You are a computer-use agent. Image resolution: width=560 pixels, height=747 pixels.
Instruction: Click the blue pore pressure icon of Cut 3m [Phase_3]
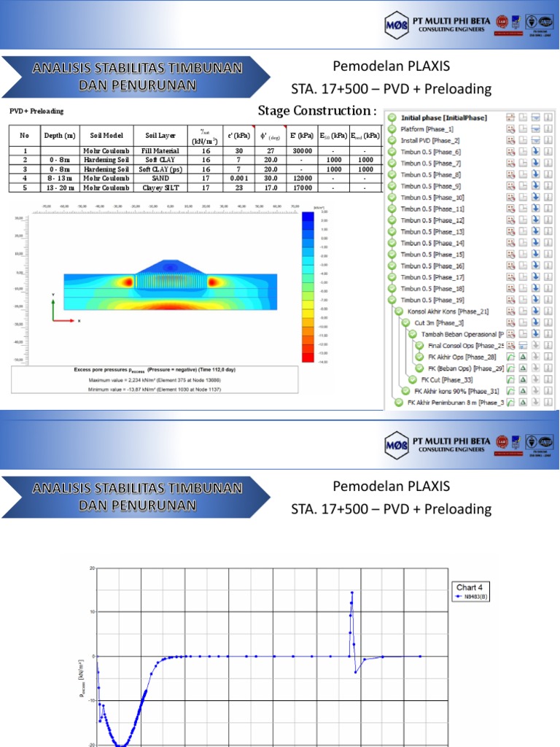tap(535, 323)
